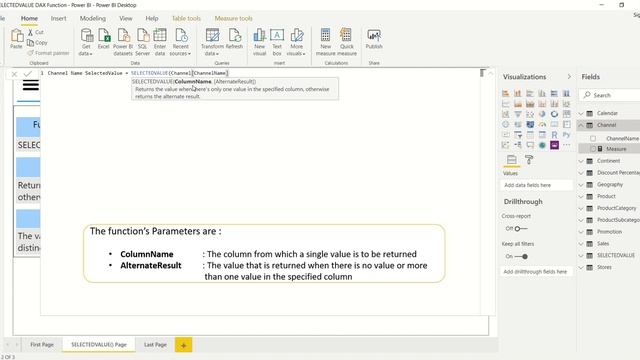This screenshot has width=640, height=360.
Task: Add a new page with the plus button
Action: click(184, 345)
